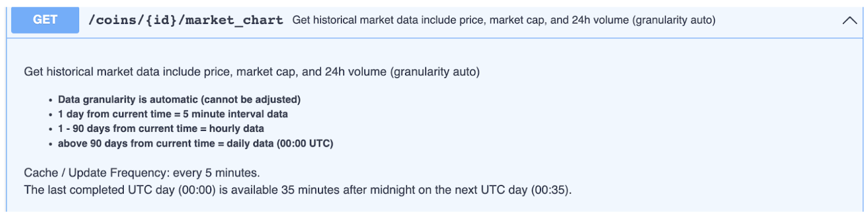This screenshot has width=868, height=215.
Task: Open the /coins/{id}/market_chart endpoint path
Action: pos(186,21)
